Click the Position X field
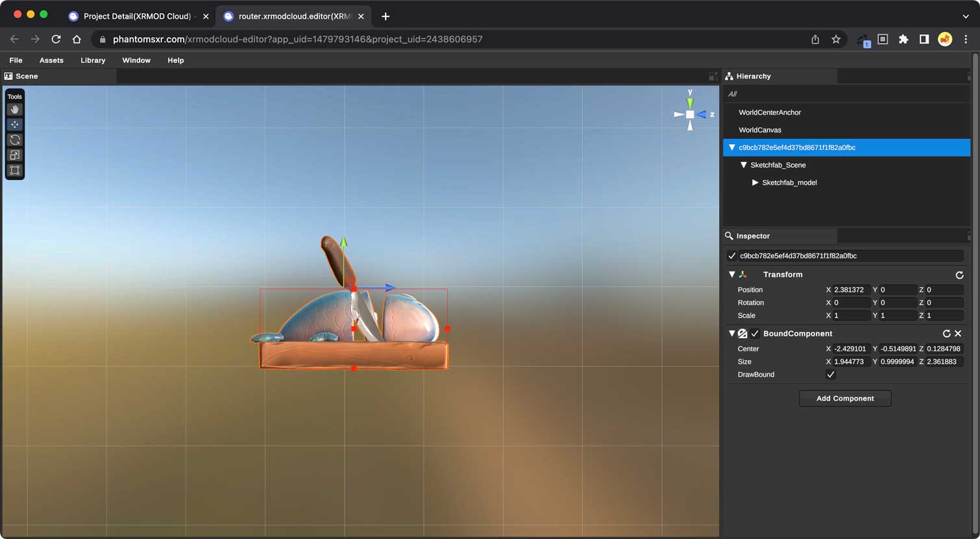The height and width of the screenshot is (539, 980). coord(851,290)
